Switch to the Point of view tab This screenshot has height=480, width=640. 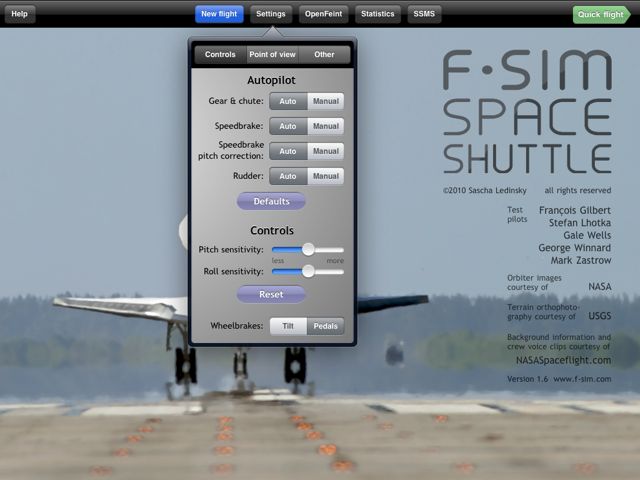[272, 55]
